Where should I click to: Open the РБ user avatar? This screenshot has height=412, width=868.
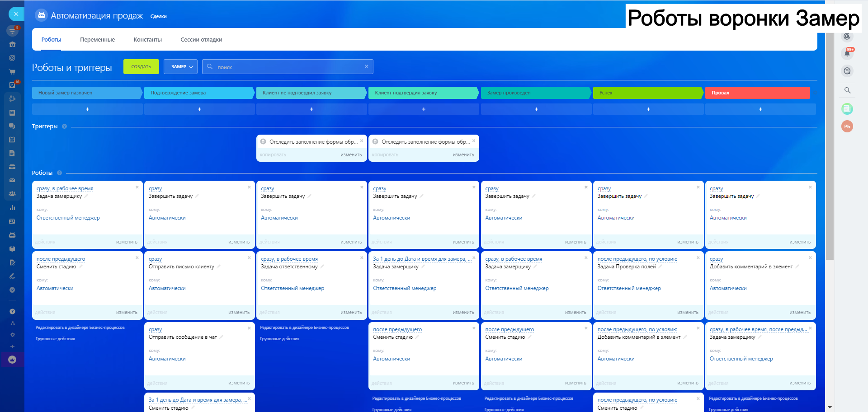pos(847,126)
